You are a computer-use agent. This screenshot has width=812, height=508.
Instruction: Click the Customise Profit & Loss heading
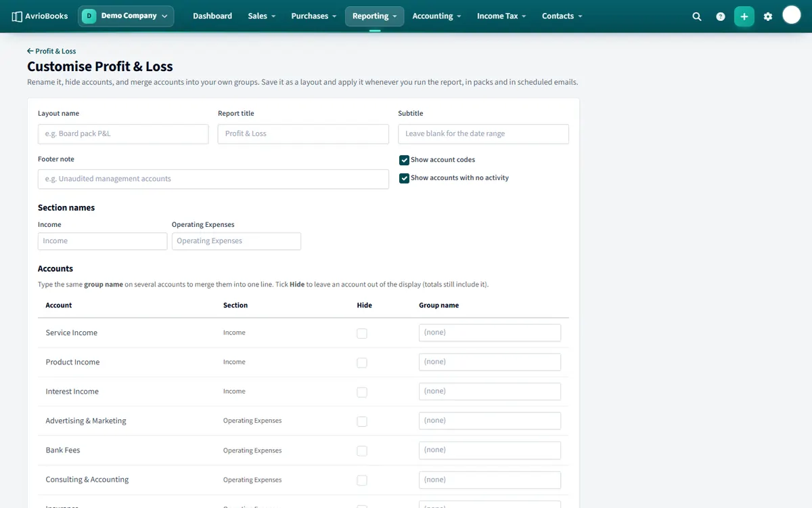click(100, 66)
